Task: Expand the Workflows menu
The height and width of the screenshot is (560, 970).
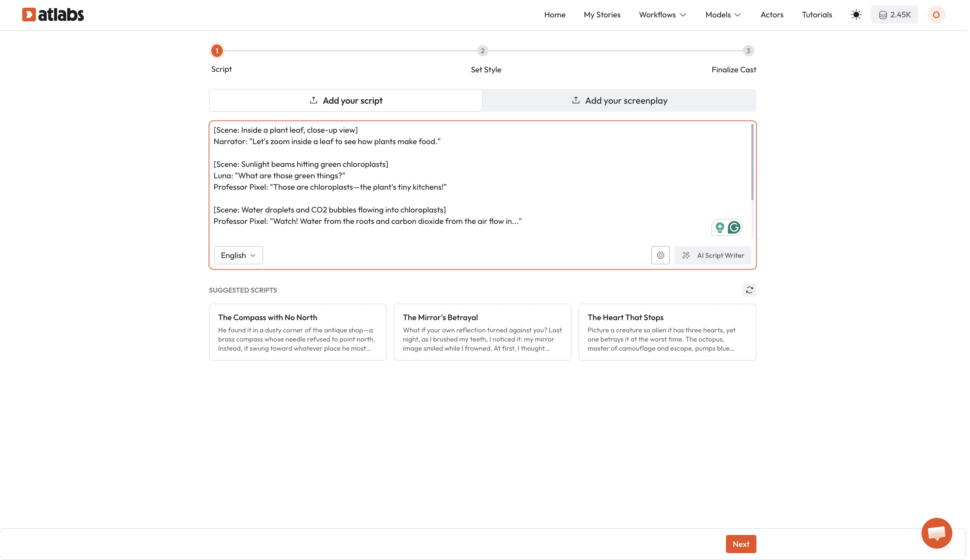Action: [662, 15]
